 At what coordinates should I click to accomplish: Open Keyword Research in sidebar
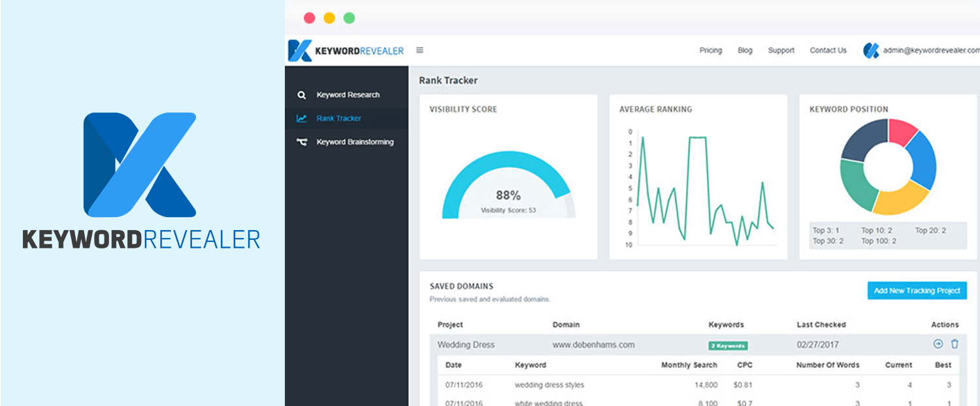point(348,95)
